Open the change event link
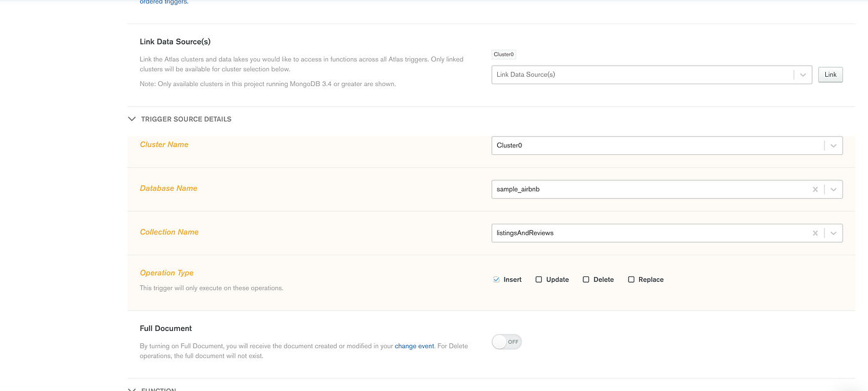Viewport: 868px width, 391px height. [414, 346]
